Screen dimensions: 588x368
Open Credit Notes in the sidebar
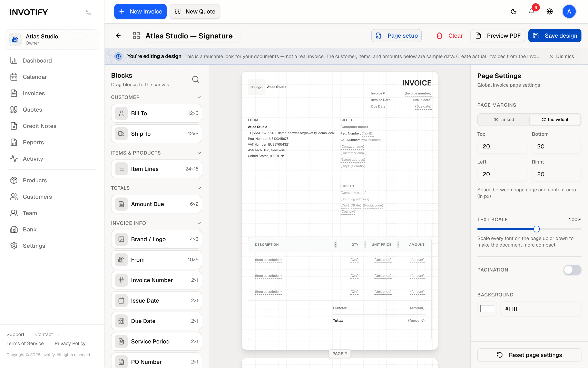coord(52,126)
